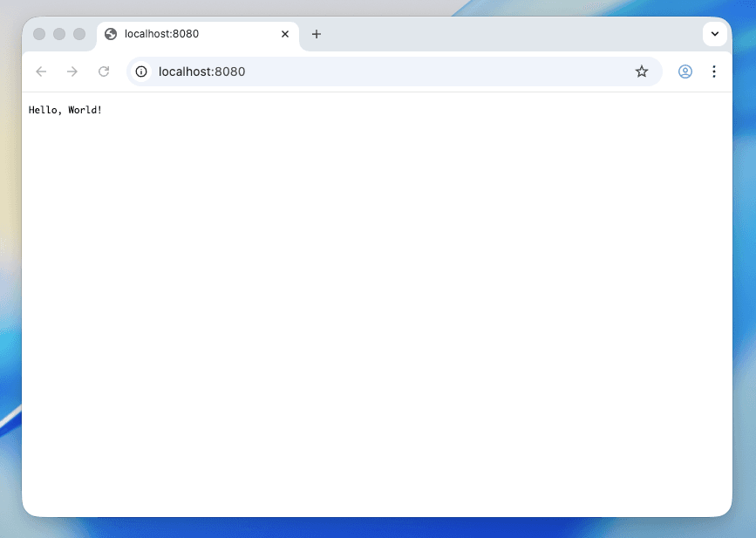756x538 pixels.
Task: Toggle the bookmark star for localhost:8080
Action: [642, 72]
